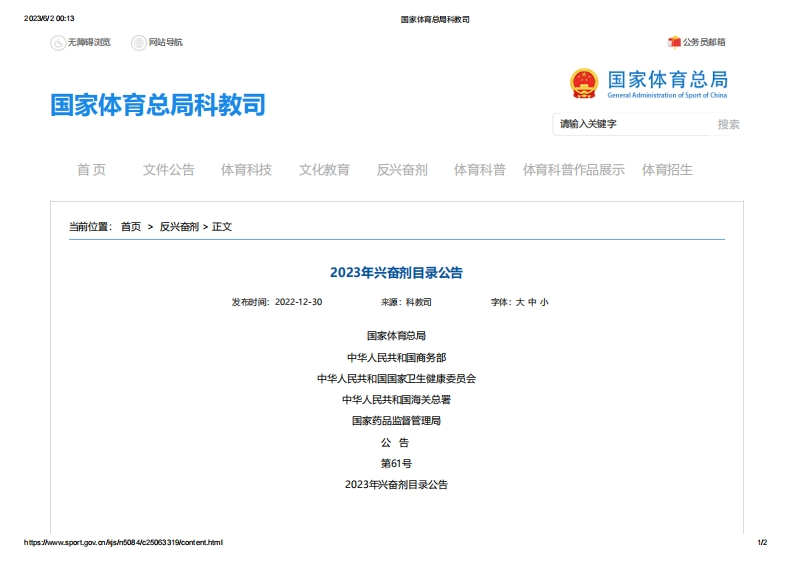Set font size to 小
This screenshot has width=793, height=561.
pyautogui.click(x=544, y=302)
